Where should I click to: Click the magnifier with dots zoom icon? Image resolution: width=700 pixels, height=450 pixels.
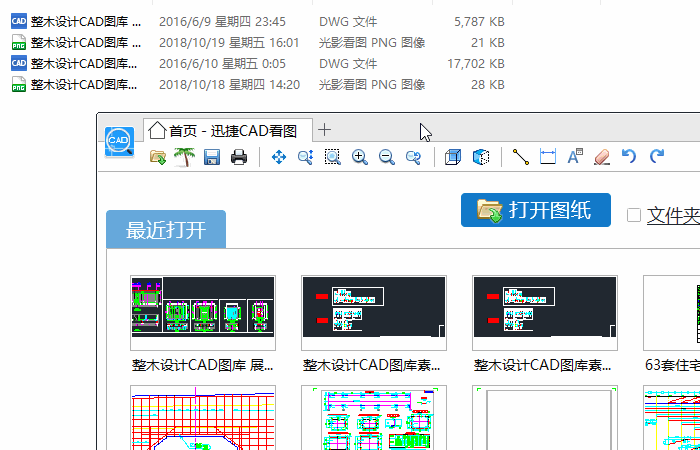coord(306,157)
